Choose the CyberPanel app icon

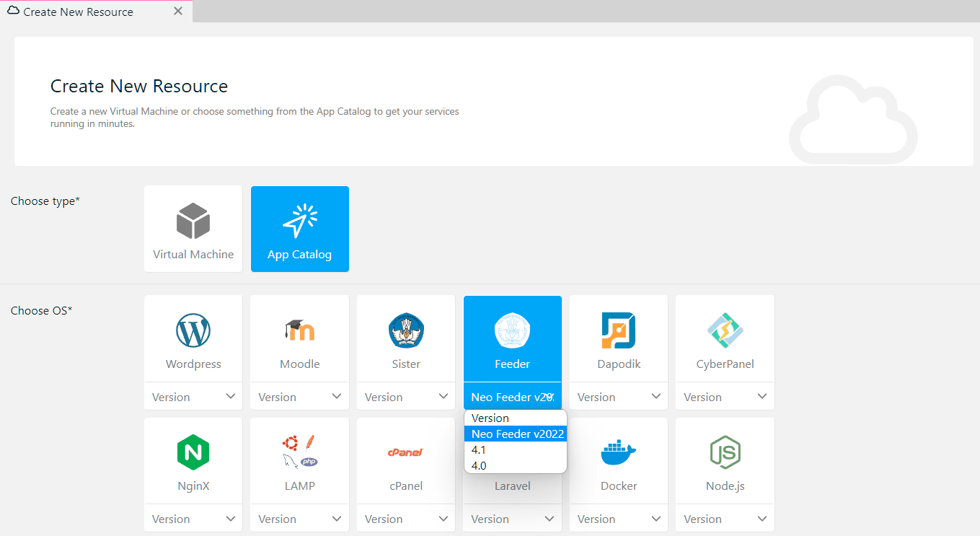tap(725, 331)
